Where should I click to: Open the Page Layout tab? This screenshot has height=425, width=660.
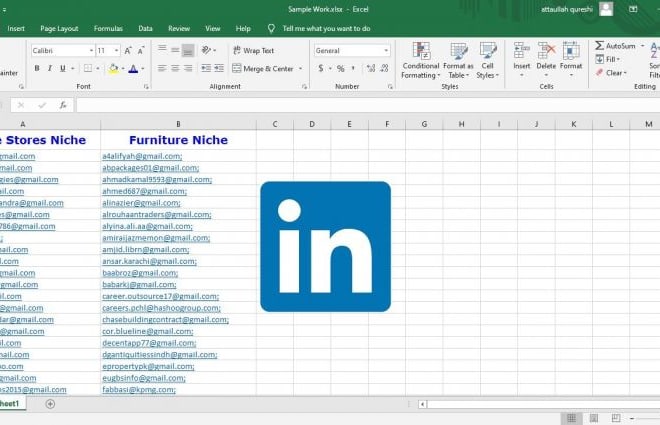click(x=59, y=29)
